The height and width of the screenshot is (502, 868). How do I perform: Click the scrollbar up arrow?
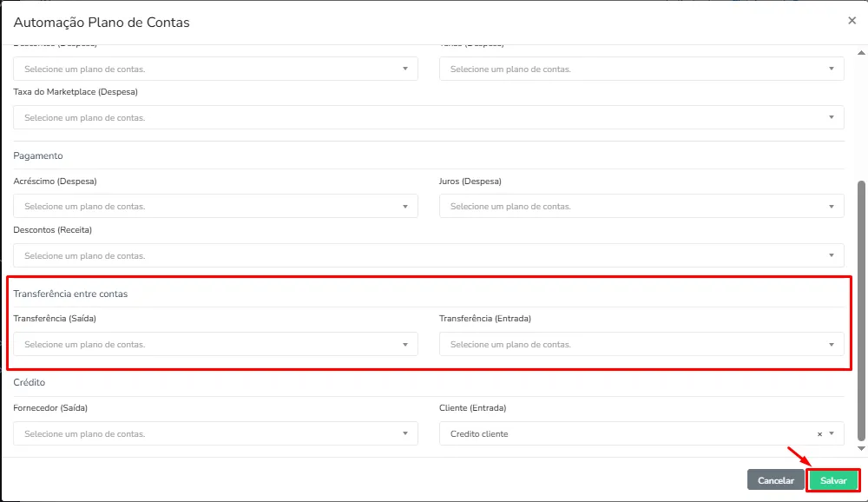[861, 53]
